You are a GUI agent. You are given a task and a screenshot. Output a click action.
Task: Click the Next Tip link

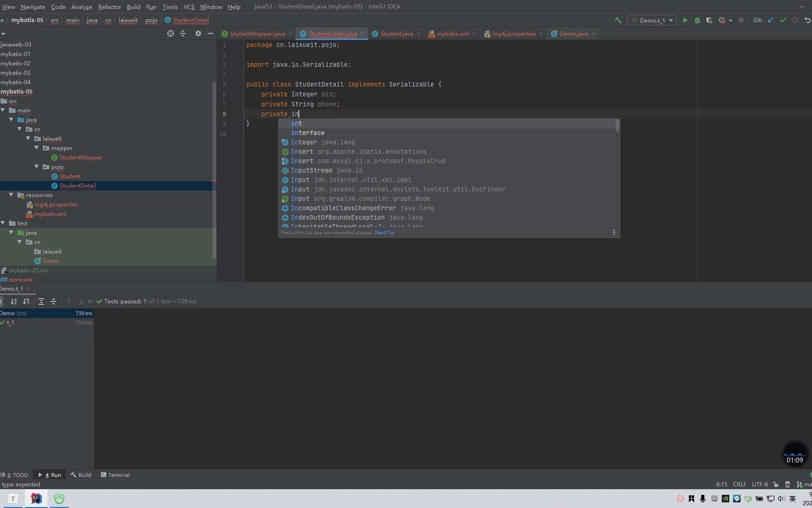384,232
